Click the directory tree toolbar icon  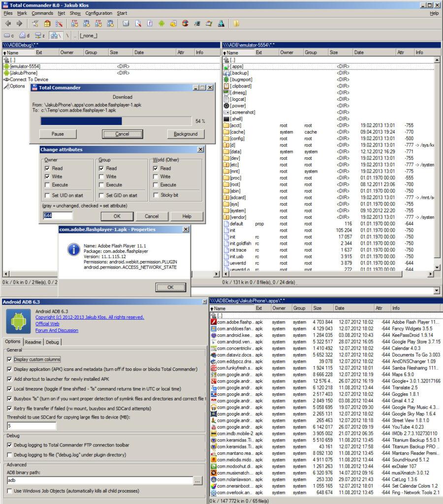tap(59, 24)
